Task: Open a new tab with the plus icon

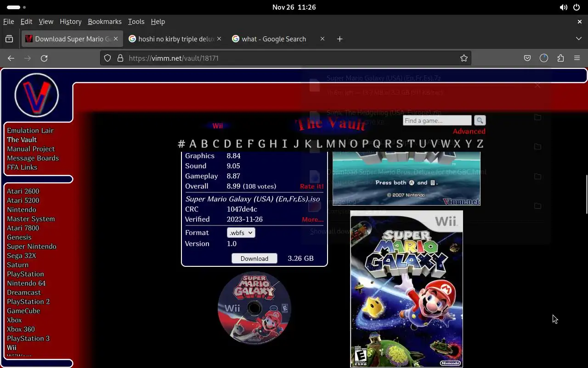Action: 339,39
